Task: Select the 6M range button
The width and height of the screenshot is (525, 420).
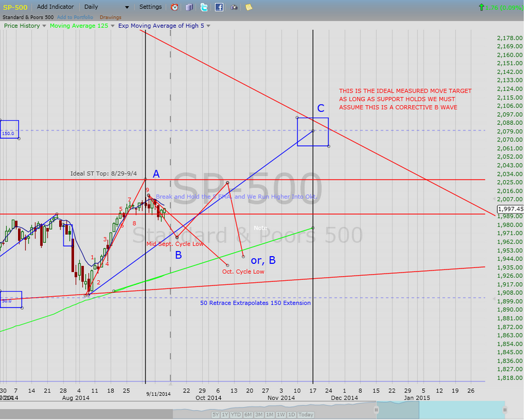Action: [248, 414]
